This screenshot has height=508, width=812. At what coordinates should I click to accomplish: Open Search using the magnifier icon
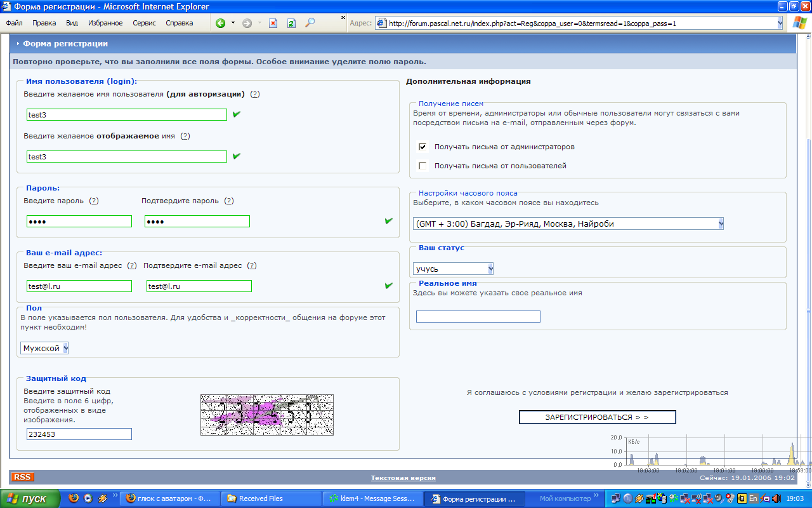point(310,23)
